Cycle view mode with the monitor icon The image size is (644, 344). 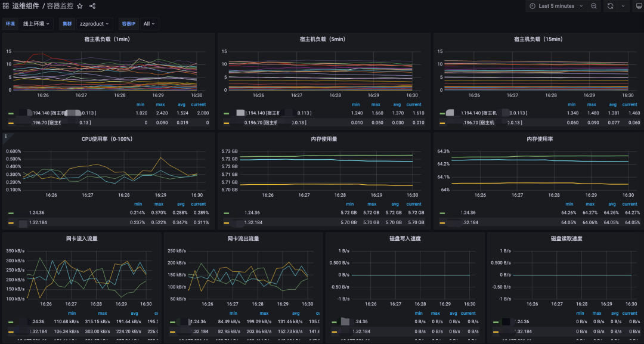click(639, 6)
